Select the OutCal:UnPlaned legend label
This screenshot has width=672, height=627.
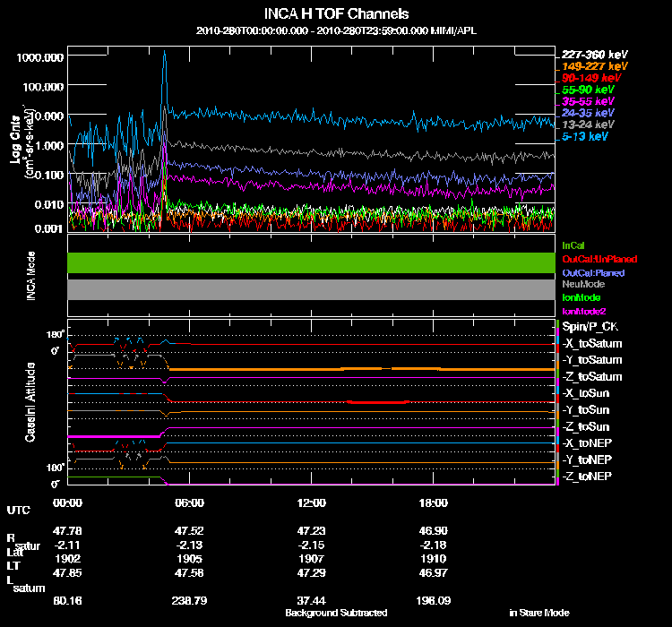(x=592, y=259)
